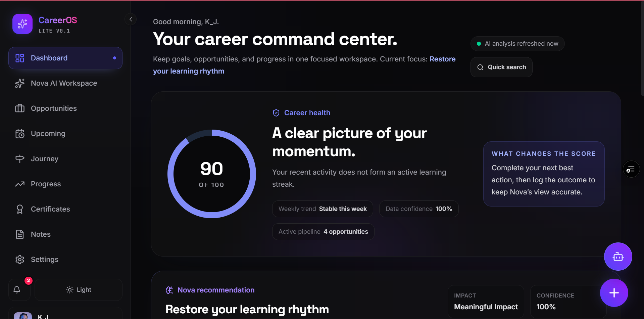Navigate to Journey in the sidebar

pyautogui.click(x=65, y=159)
